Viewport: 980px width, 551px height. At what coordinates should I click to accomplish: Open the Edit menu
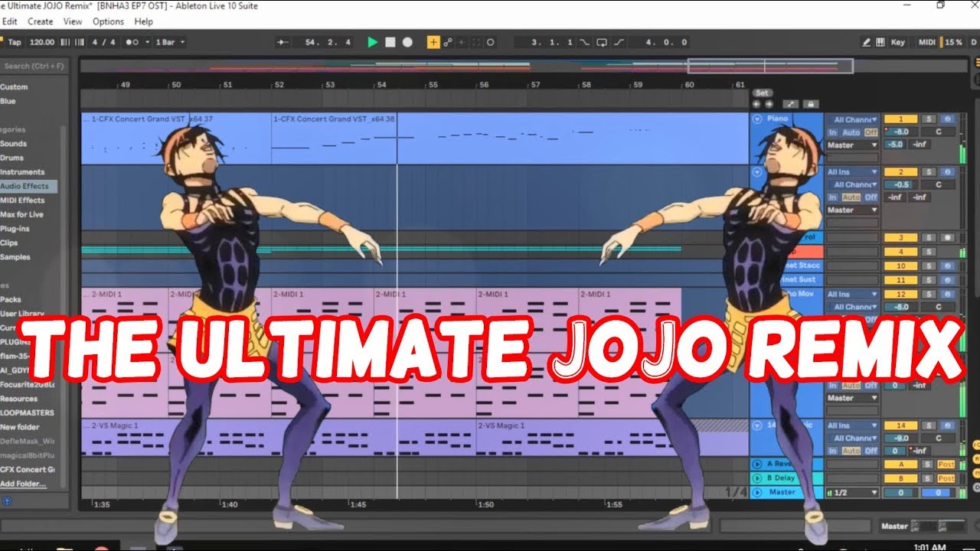[x=9, y=21]
